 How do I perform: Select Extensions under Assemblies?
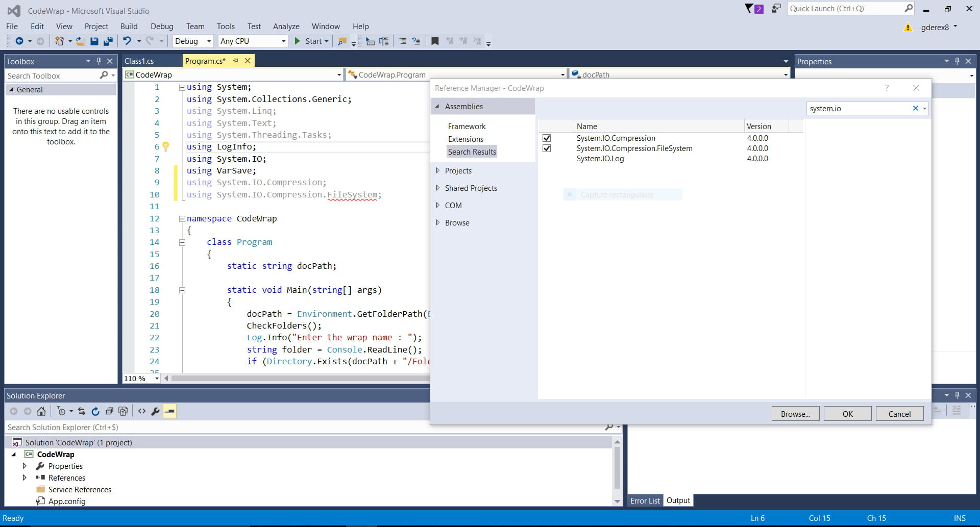coord(465,139)
